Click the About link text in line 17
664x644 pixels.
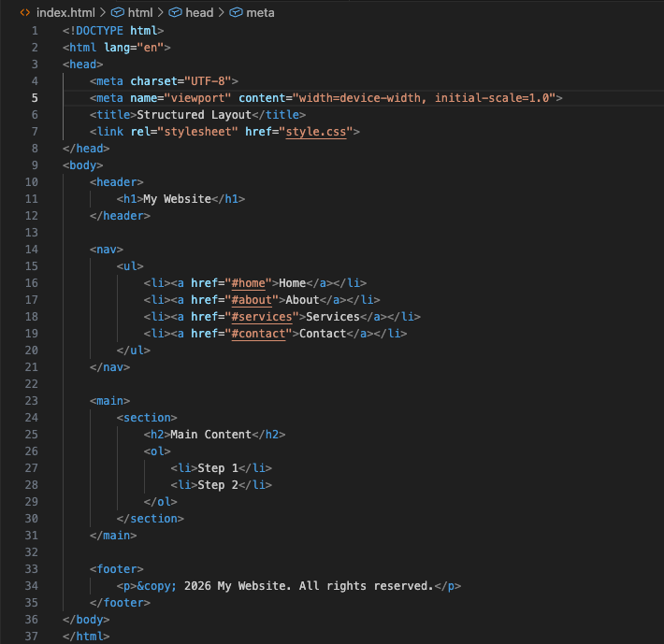pos(303,300)
